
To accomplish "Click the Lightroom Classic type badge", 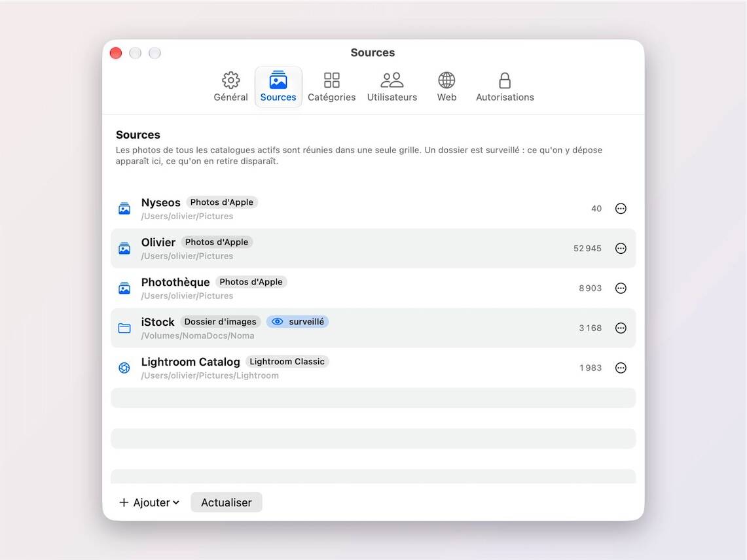I will coord(287,361).
